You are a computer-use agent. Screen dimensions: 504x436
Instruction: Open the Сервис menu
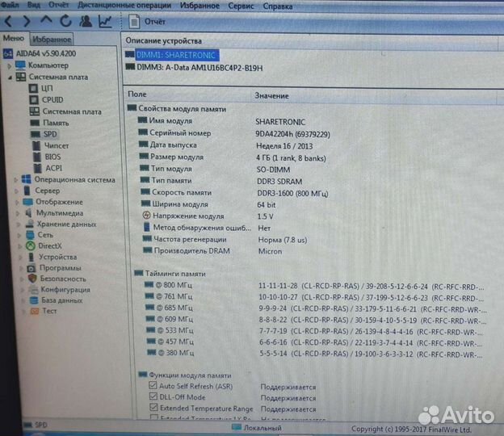241,6
